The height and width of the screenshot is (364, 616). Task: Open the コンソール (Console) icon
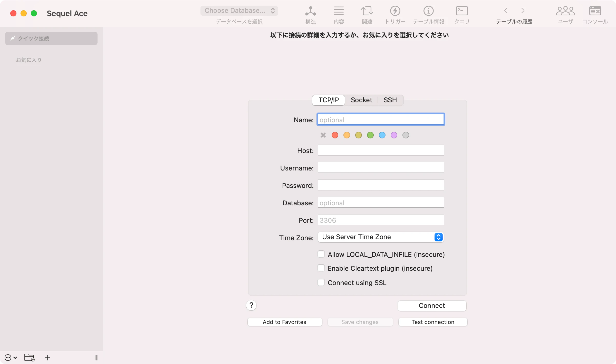(x=595, y=11)
